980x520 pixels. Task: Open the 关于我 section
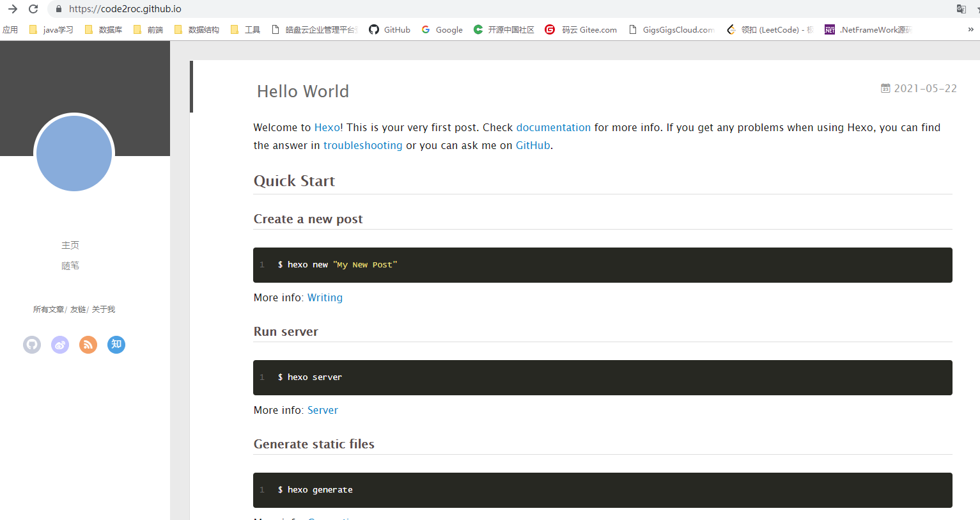[104, 310]
